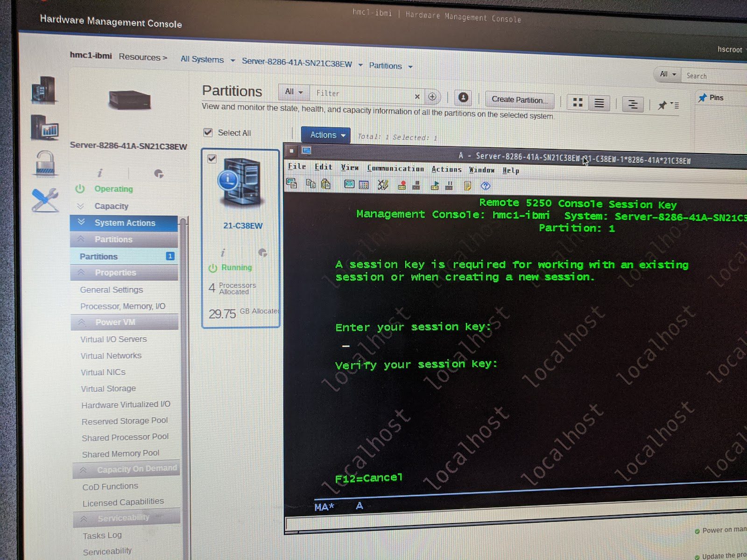This screenshot has width=747, height=560.
Task: Open the All filter dropdown next to Partitions
Action: click(x=293, y=92)
